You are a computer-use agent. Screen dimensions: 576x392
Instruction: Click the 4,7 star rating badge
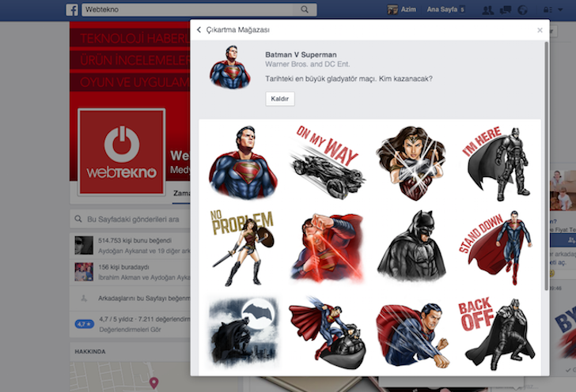pos(85,324)
